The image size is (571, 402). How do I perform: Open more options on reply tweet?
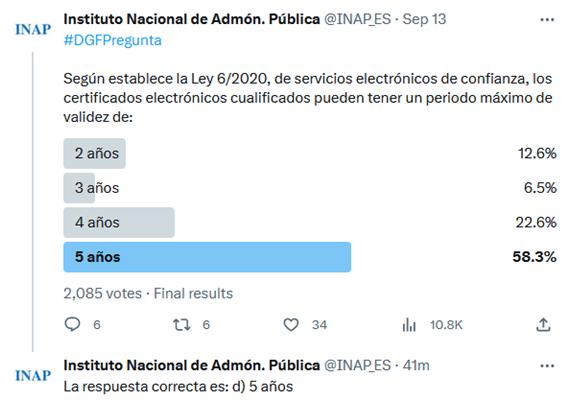(547, 366)
